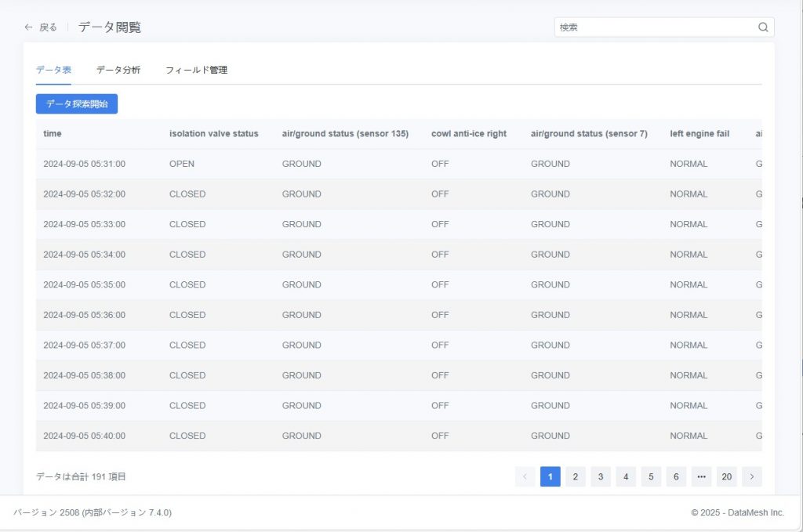Click the search magnifier icon

(763, 27)
